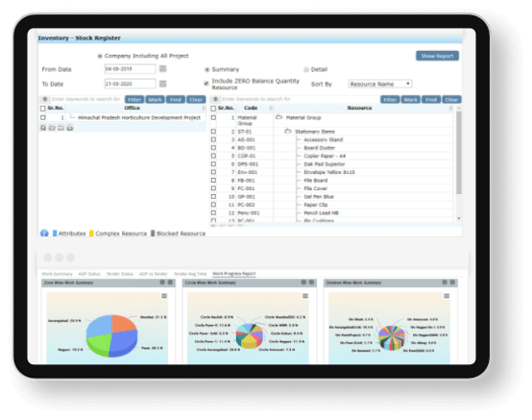
Task: Collapse the Material Group tree node
Action: point(278,117)
